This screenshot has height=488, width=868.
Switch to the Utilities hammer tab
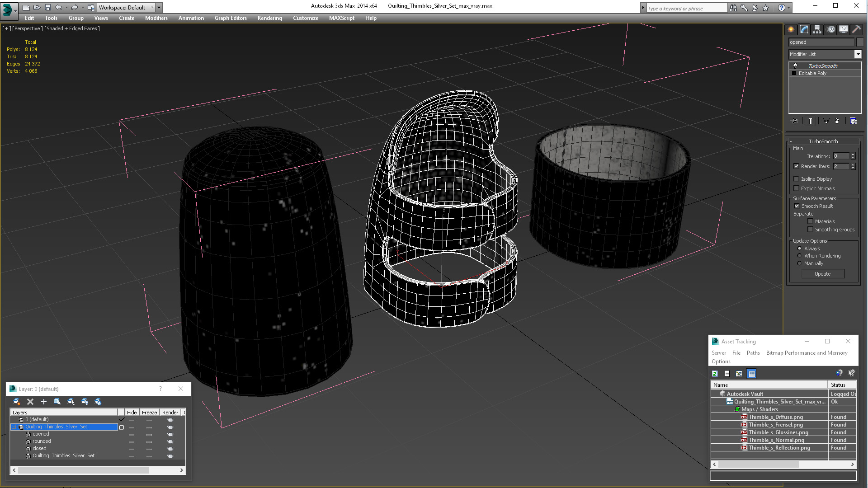(x=856, y=29)
